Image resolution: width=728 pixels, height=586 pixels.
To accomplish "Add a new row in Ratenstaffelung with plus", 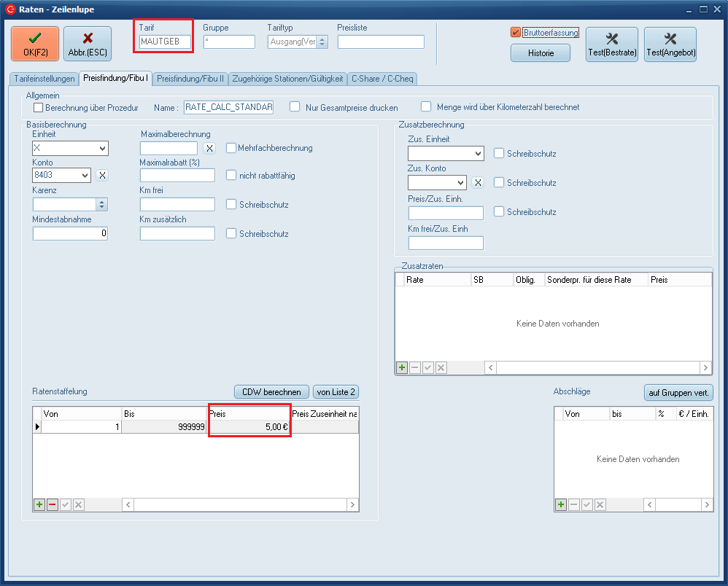I will [39, 504].
